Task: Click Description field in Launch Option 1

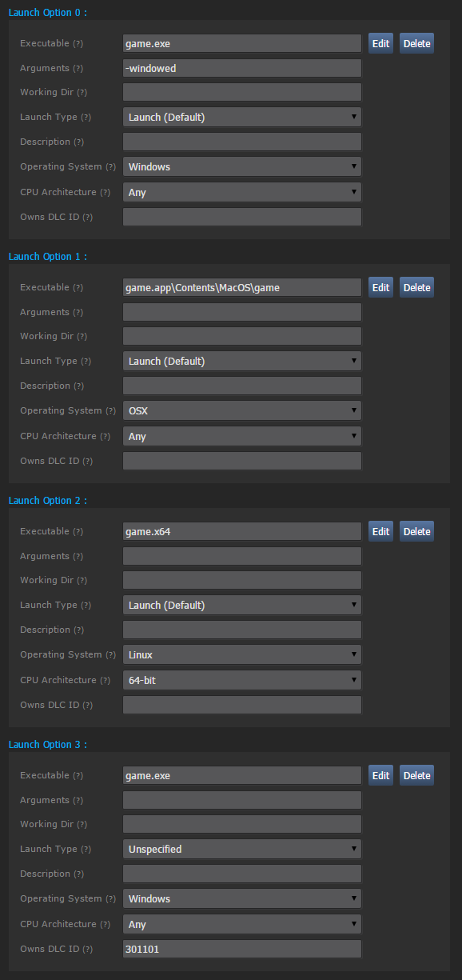Action: pyautogui.click(x=242, y=386)
